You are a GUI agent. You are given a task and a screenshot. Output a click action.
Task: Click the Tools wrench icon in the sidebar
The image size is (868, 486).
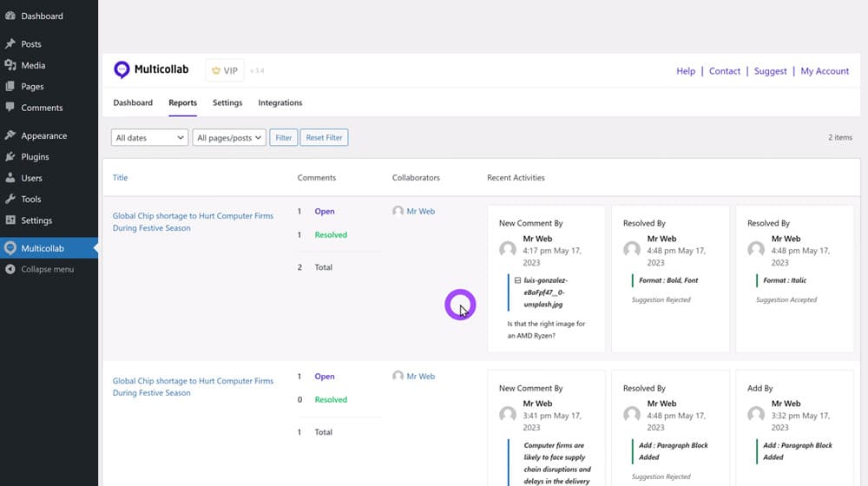point(10,199)
